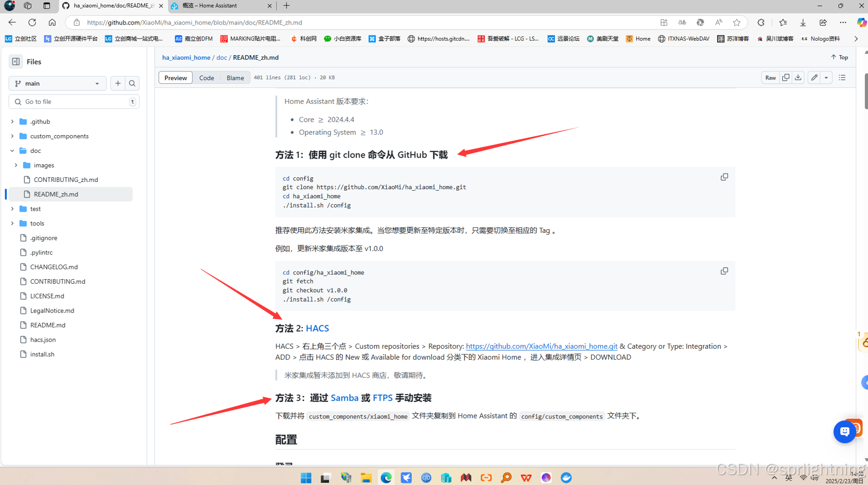Open Microsoft Edge from taskbar
The width and height of the screenshot is (868, 485).
coord(386,478)
